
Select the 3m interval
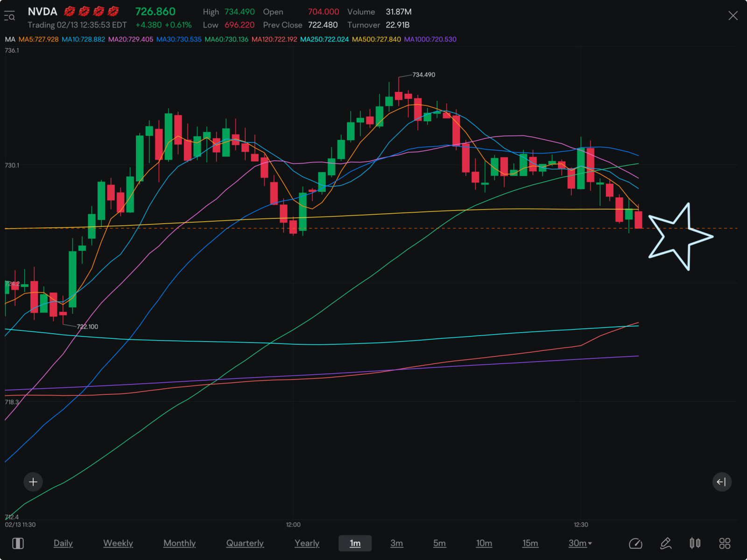pos(396,543)
